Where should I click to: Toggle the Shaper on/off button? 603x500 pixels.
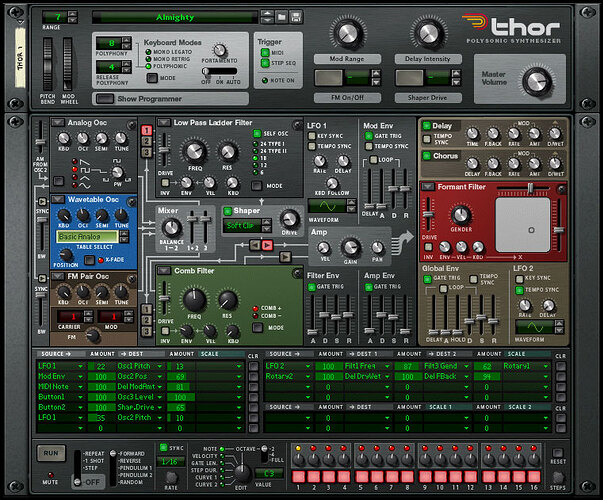click(228, 211)
